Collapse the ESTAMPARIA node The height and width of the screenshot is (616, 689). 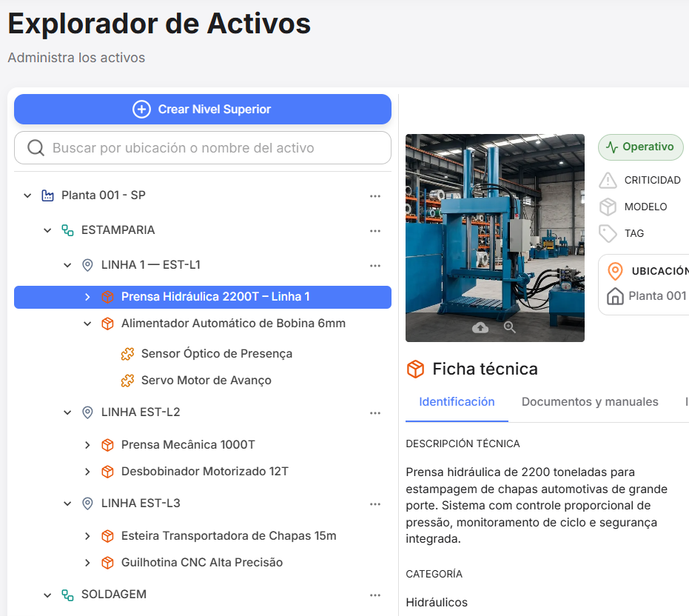point(47,230)
